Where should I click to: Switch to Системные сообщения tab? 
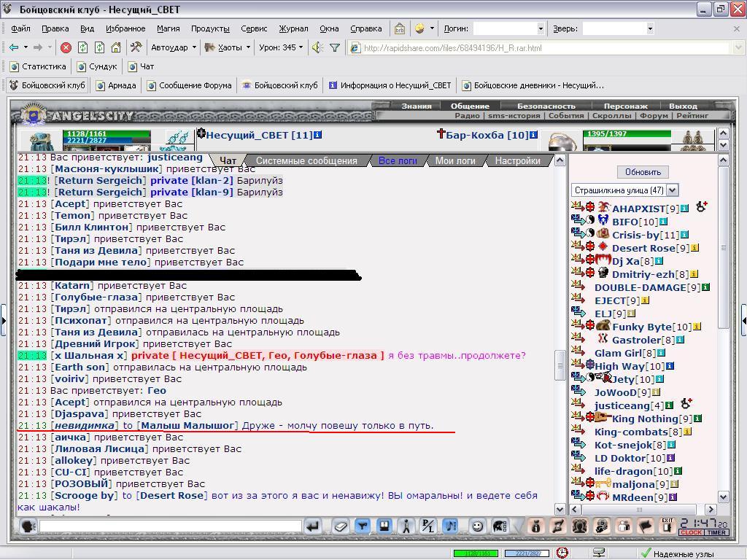306,161
